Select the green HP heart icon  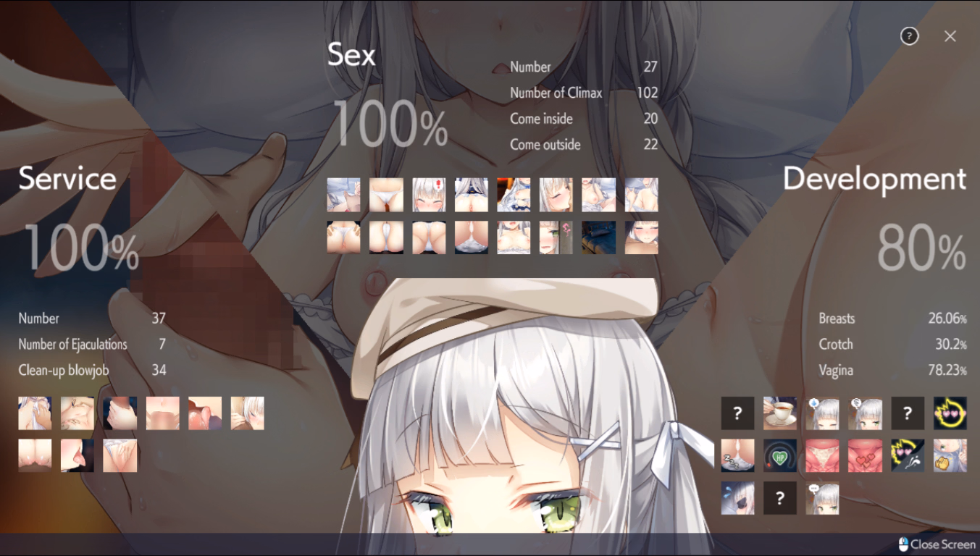(x=780, y=455)
